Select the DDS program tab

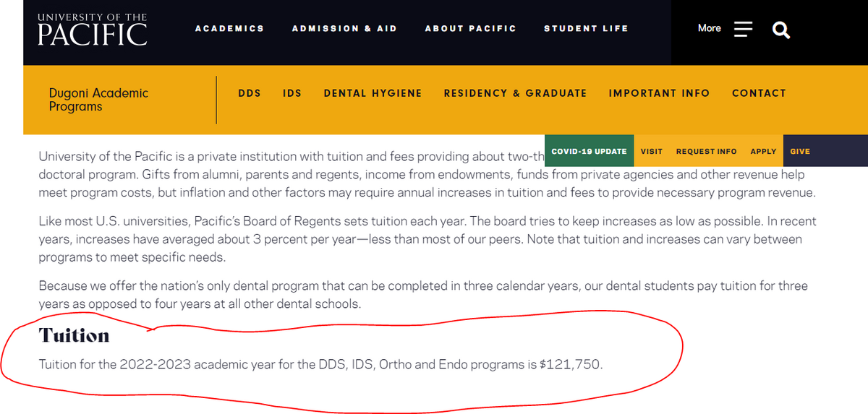tap(250, 93)
